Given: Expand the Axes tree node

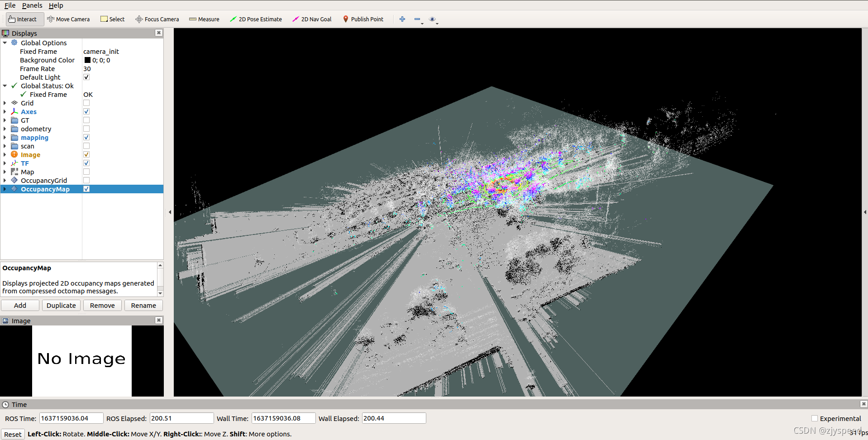Looking at the screenshot, I should pyautogui.click(x=5, y=111).
